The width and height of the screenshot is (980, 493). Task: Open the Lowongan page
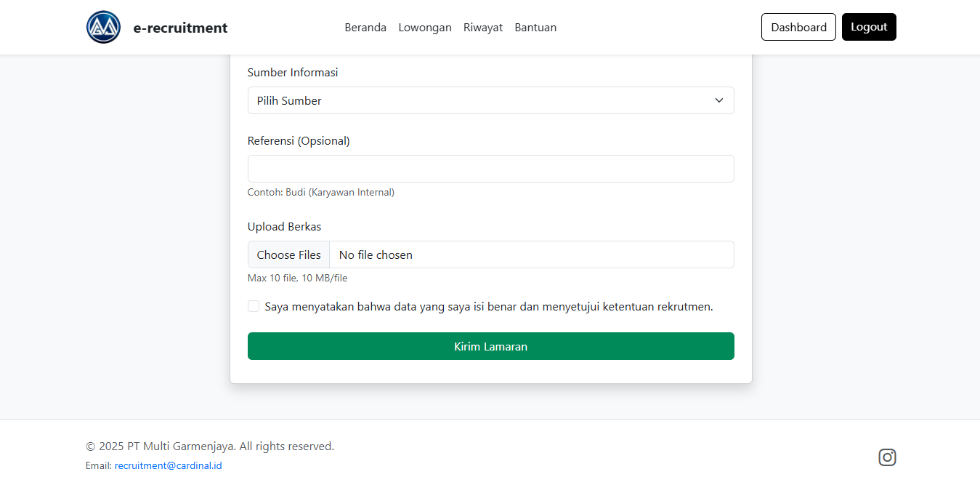[x=425, y=27]
